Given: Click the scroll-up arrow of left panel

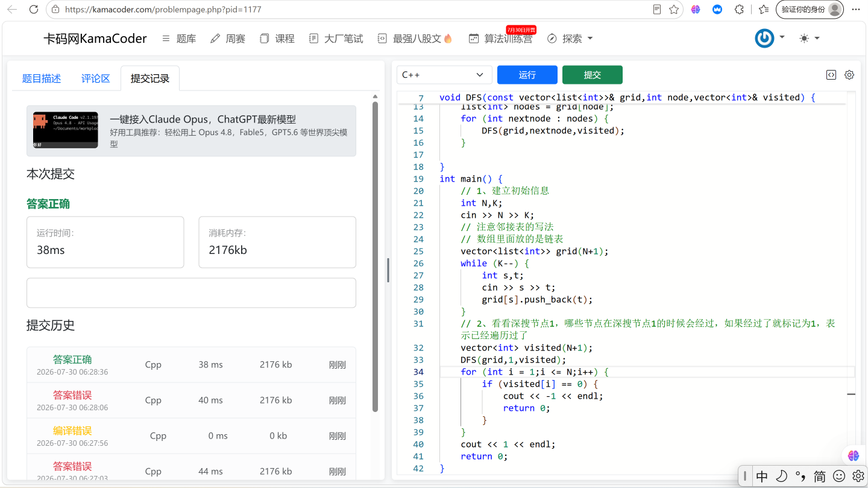Looking at the screenshot, I should 375,97.
